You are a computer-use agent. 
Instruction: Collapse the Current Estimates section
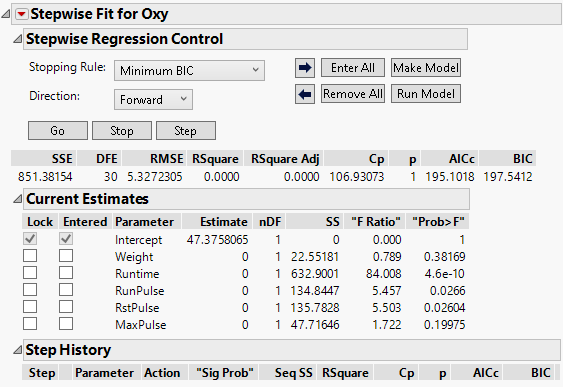17,199
